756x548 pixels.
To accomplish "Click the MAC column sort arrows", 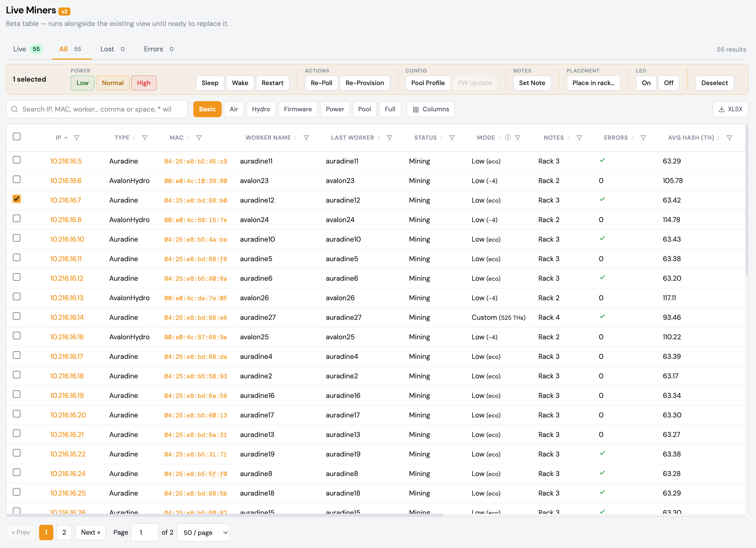I will pos(188,138).
